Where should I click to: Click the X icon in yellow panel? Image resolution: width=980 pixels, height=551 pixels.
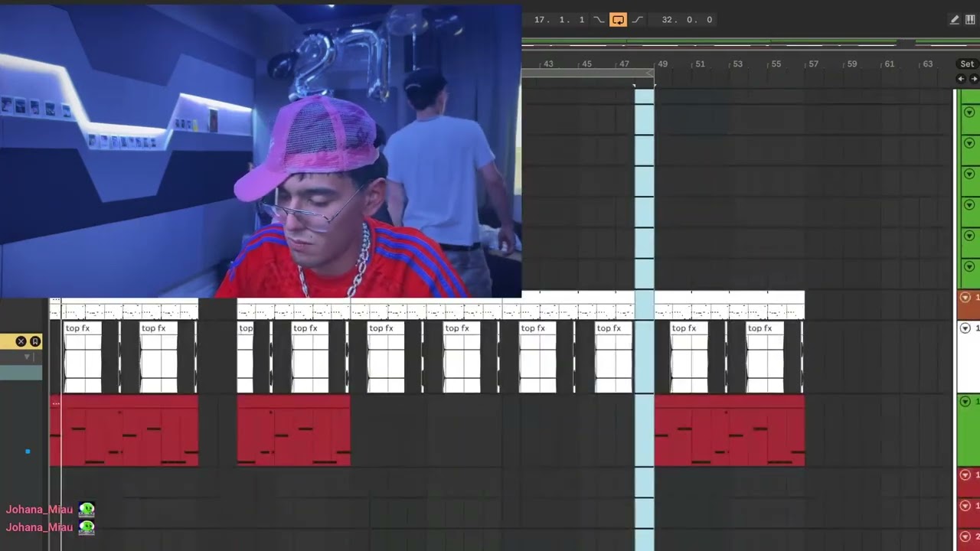(21, 341)
